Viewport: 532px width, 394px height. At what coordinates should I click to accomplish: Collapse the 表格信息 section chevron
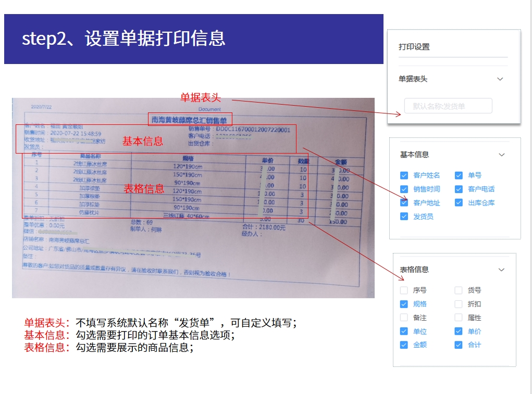[x=501, y=270]
